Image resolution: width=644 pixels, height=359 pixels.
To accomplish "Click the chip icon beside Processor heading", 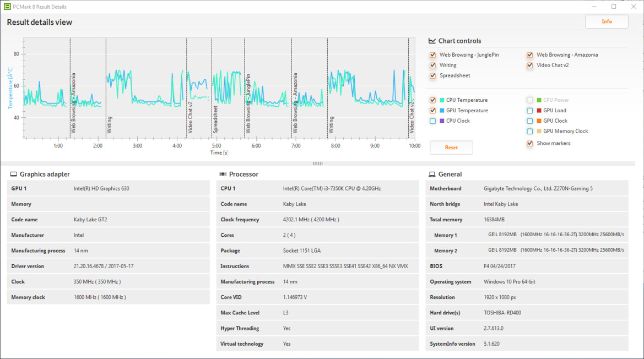I will pyautogui.click(x=223, y=175).
